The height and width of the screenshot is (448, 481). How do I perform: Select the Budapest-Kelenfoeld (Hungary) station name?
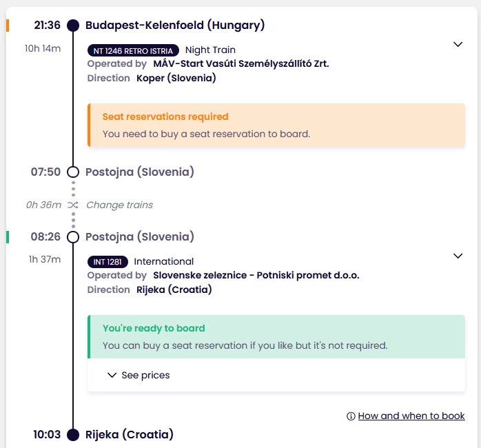[175, 26]
